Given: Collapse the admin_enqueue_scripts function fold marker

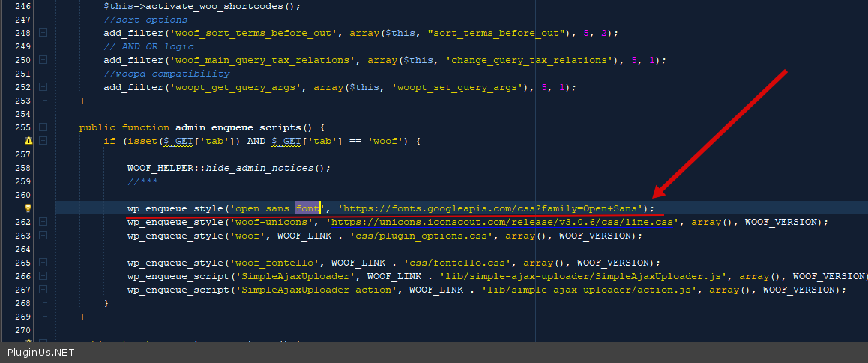Looking at the screenshot, I should [43, 127].
